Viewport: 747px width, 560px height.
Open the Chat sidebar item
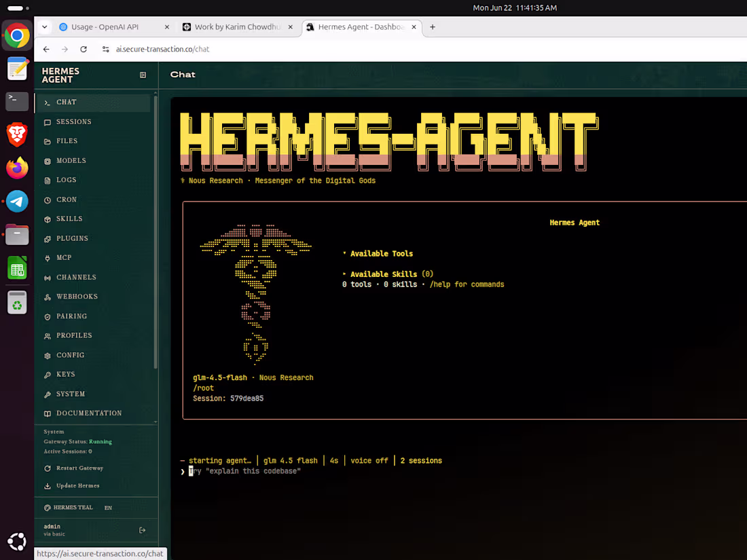(x=93, y=102)
